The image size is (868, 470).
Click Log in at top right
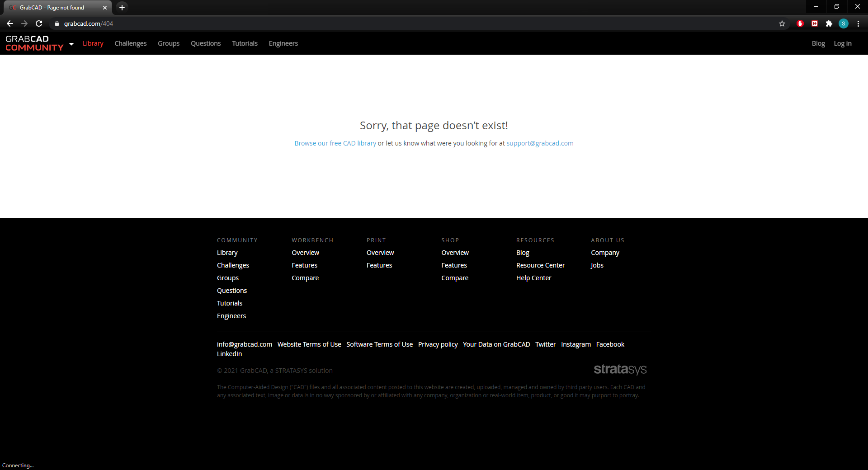click(x=843, y=43)
